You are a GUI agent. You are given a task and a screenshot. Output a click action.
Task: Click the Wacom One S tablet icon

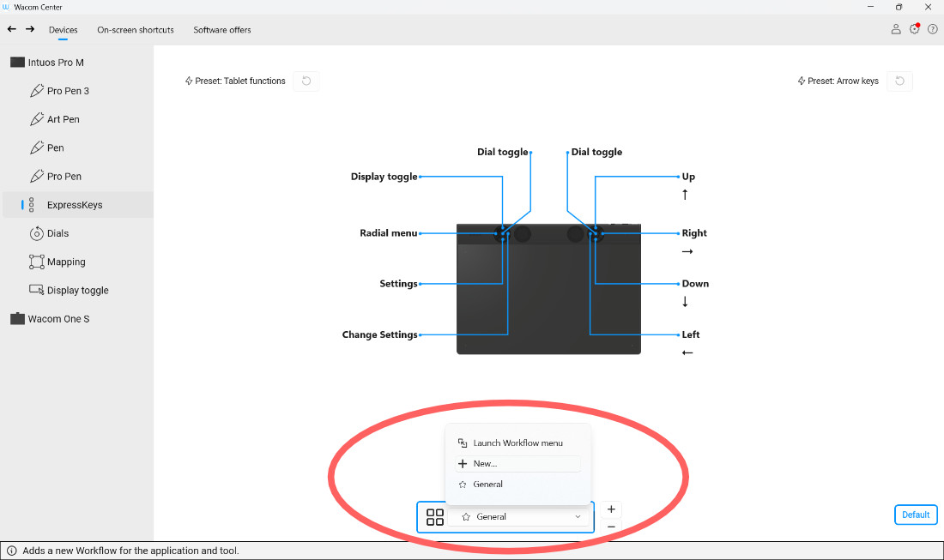(17, 318)
